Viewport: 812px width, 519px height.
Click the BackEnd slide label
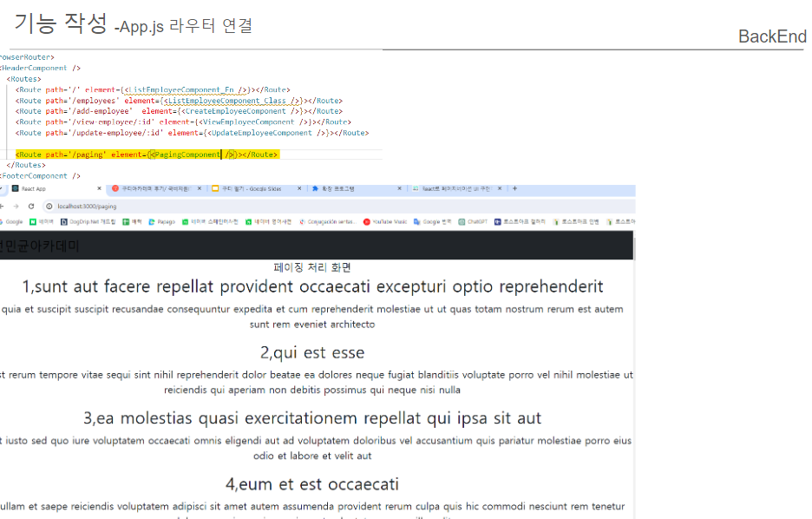coord(772,36)
